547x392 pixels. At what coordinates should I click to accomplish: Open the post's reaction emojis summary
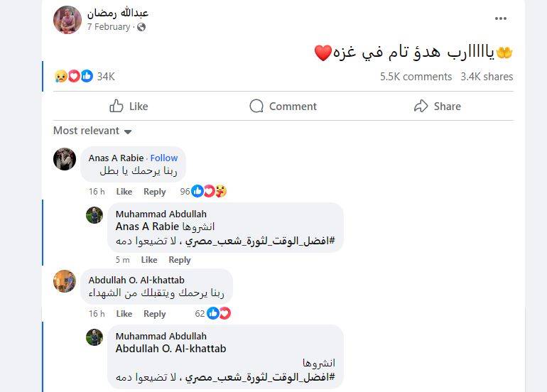pos(73,76)
